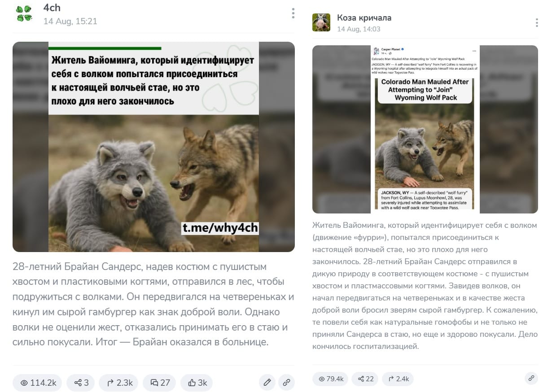Open the Colorado Man Mauled image
The width and height of the screenshot is (552, 392).
pos(425,129)
